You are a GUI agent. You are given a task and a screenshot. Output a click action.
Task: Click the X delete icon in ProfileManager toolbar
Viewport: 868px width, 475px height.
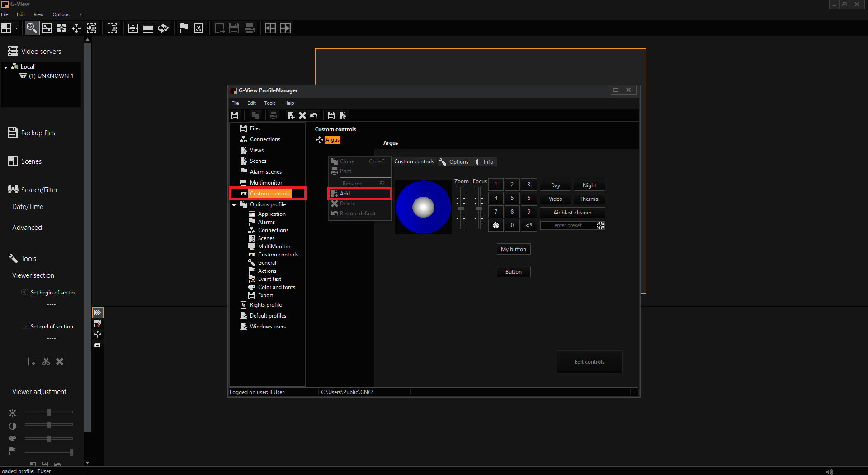pos(302,115)
